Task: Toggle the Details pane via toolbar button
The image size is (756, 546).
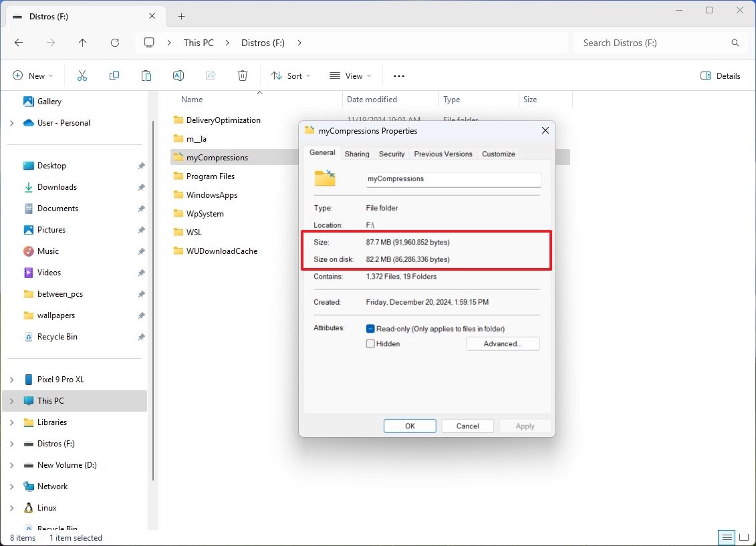Action: 720,76
